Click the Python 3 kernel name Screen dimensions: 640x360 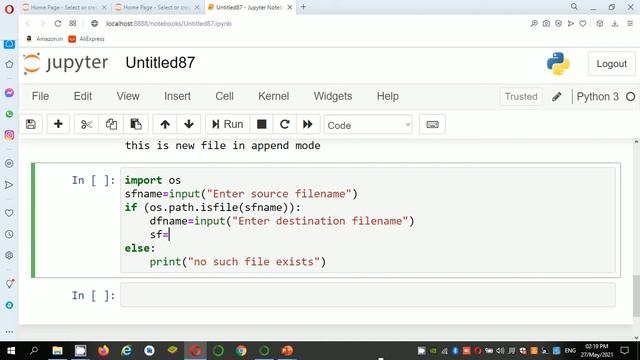tap(597, 97)
